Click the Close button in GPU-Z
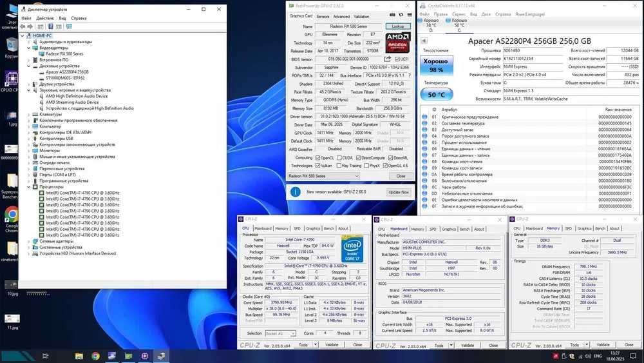 401,176
